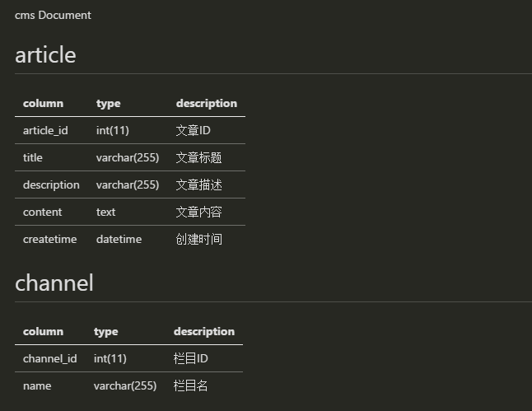Click the datetime type cell
This screenshot has width=532, height=411.
point(119,239)
